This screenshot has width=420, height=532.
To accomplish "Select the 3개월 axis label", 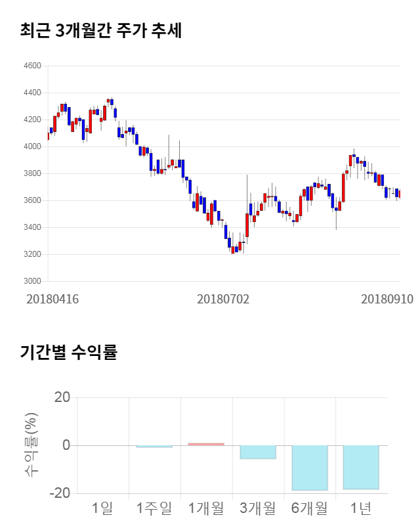I will coord(258,508).
